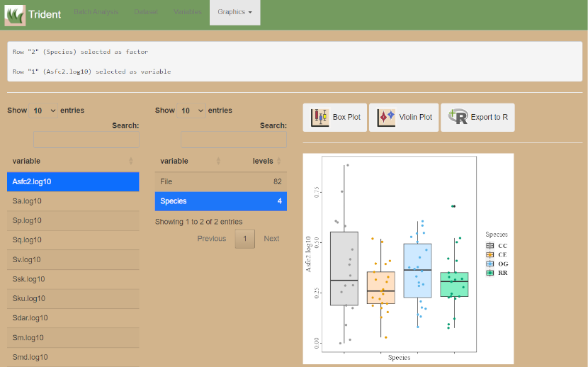
Task: Click the Violin Plot chart icon
Action: pyautogui.click(x=386, y=118)
